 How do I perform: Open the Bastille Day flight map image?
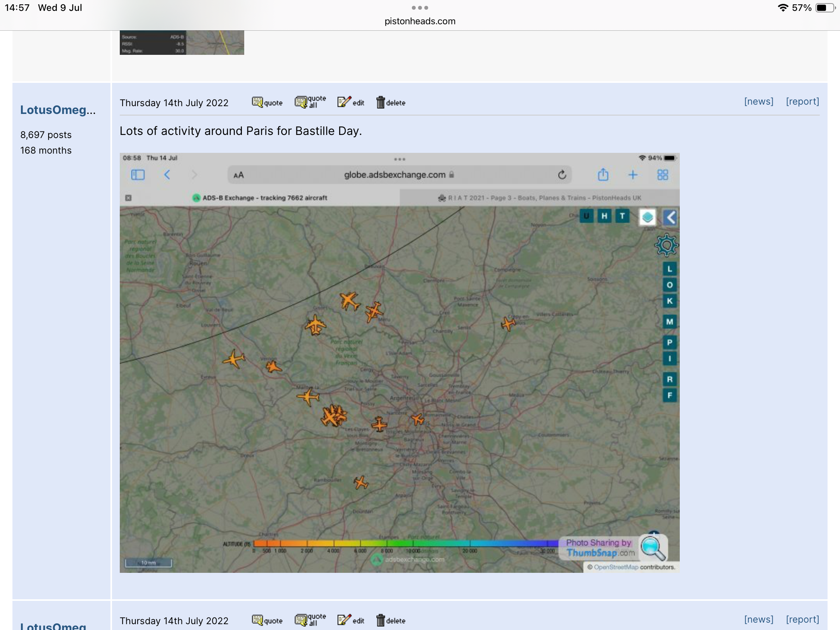click(399, 362)
